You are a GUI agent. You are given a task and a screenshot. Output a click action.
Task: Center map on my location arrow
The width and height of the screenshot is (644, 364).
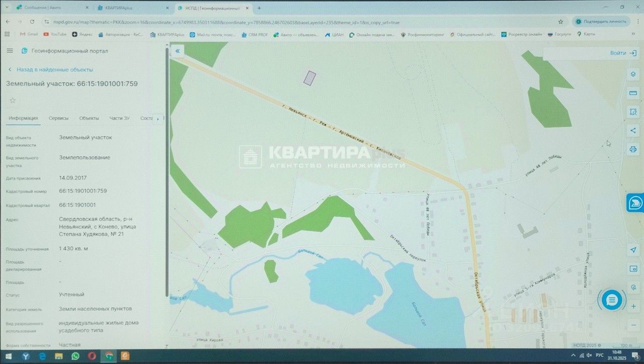[633, 250]
